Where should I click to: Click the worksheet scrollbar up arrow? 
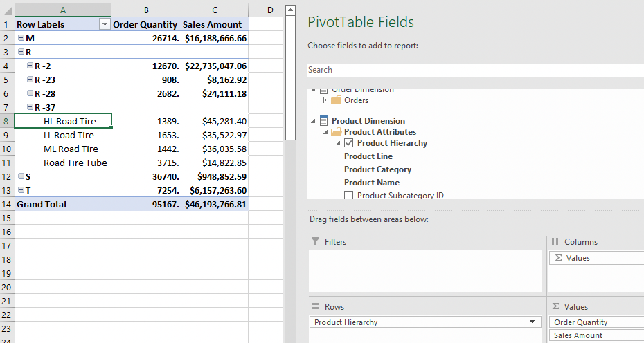click(290, 10)
